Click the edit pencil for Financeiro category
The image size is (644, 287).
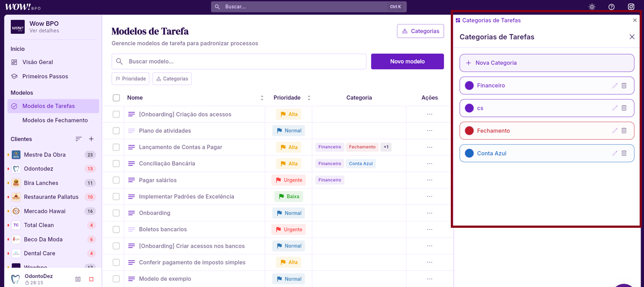615,86
